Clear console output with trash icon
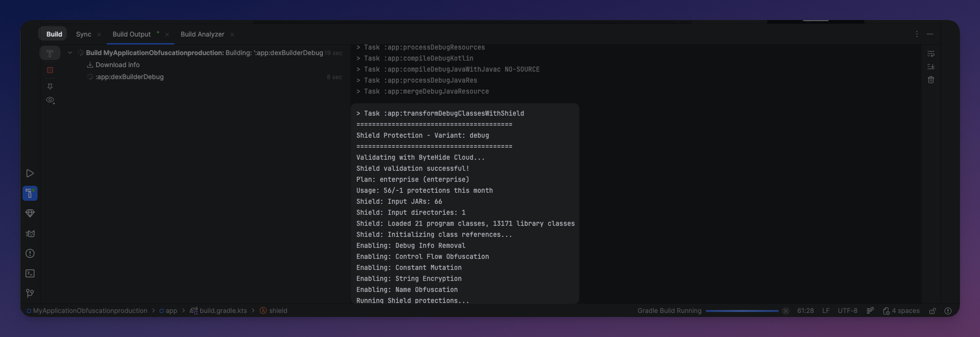Viewport: 980px width, 337px height. (x=931, y=80)
